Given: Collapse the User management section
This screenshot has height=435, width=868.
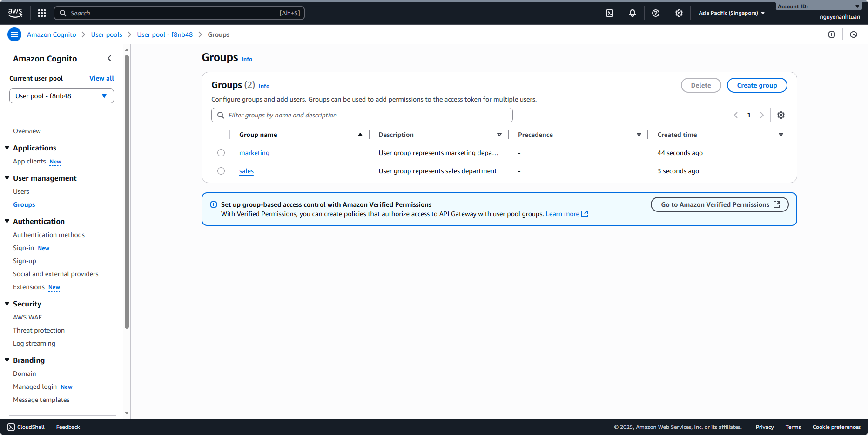Looking at the screenshot, I should [x=7, y=178].
